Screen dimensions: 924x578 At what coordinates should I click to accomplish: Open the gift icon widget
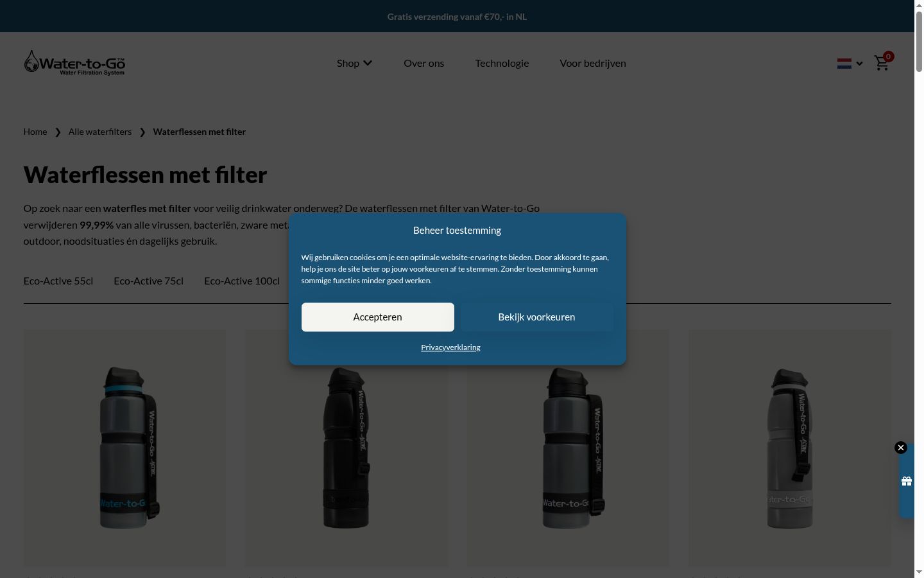[x=907, y=481]
